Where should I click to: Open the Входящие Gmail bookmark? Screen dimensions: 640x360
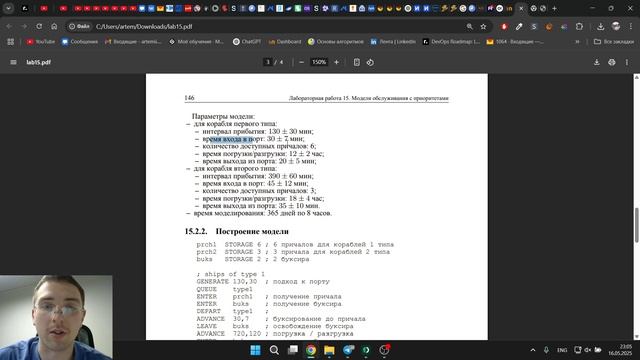[133, 42]
